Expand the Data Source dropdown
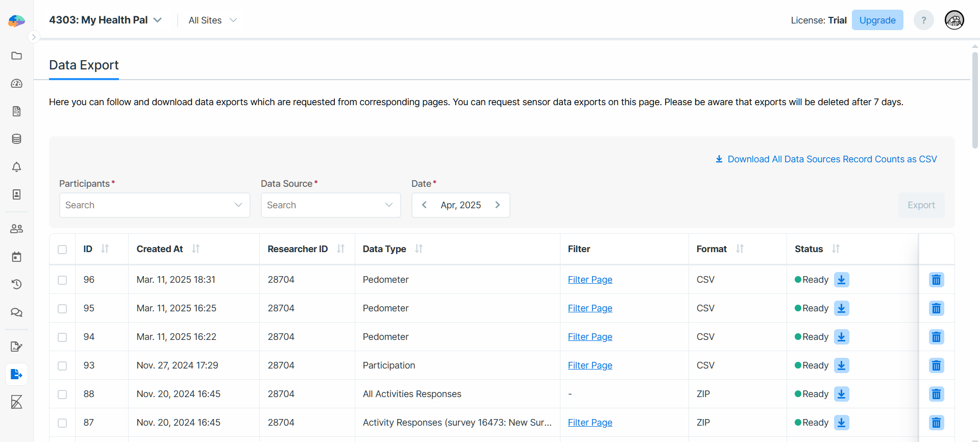 coord(330,205)
